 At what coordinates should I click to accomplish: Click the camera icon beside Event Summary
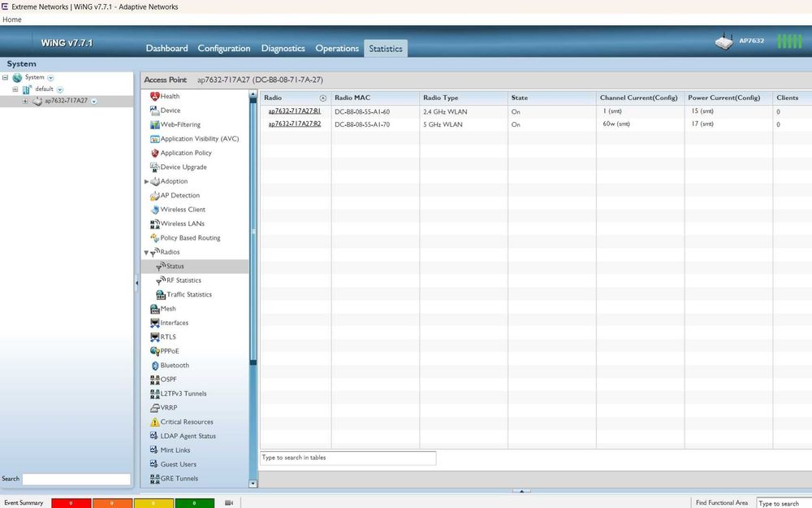pyautogui.click(x=229, y=503)
